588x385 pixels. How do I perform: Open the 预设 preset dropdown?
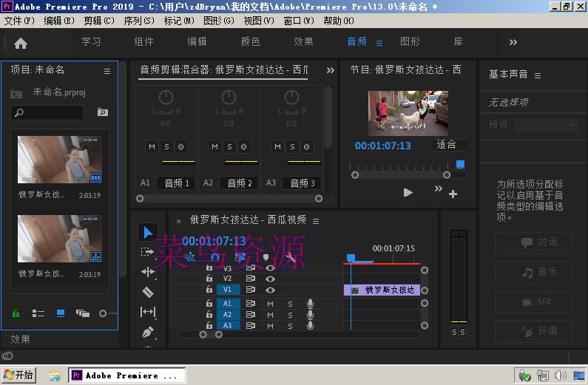pyautogui.click(x=547, y=125)
